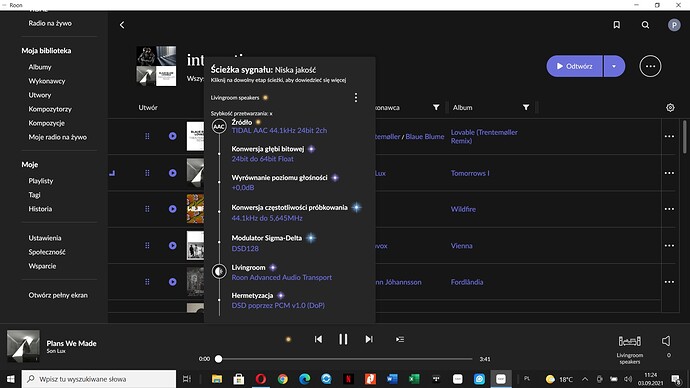Skip to previous track
Image resolution: width=690 pixels, height=388 pixels.
pyautogui.click(x=318, y=339)
